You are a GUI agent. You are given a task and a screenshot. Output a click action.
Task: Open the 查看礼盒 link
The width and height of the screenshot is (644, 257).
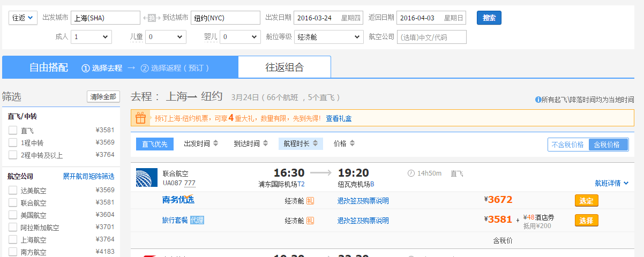339,118
